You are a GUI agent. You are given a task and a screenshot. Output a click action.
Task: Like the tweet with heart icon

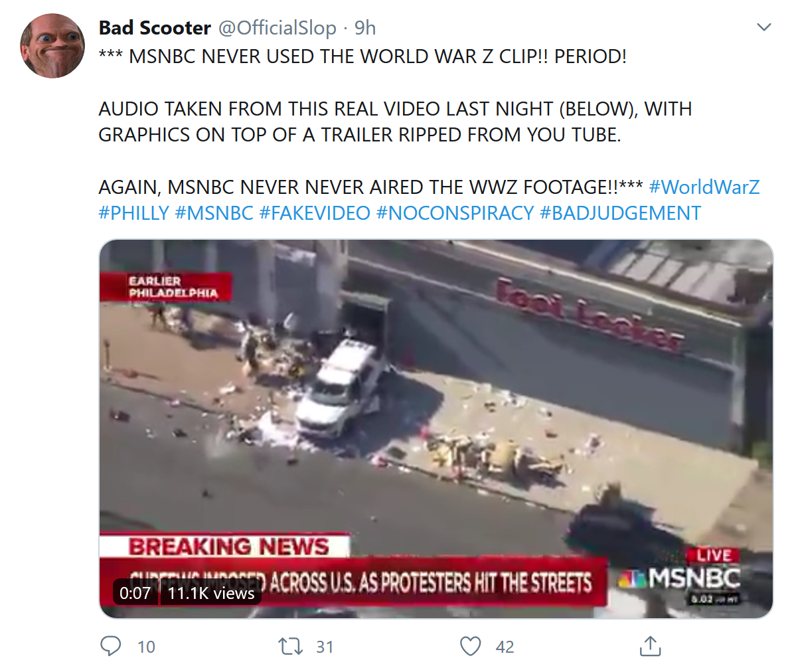coord(471,646)
